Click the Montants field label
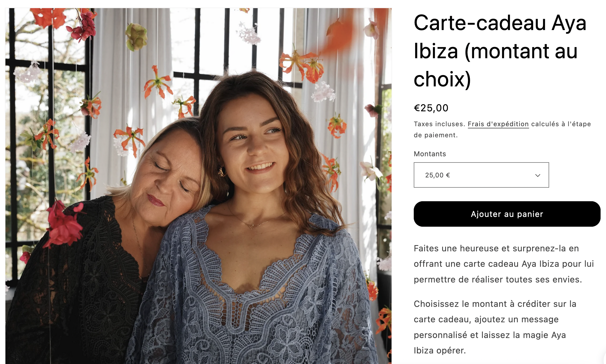The height and width of the screenshot is (364, 606). (x=430, y=154)
